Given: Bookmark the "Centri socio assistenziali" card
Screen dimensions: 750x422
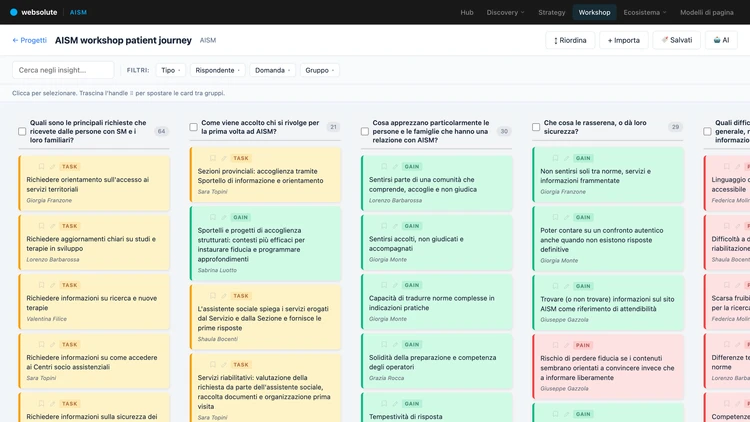Looking at the screenshot, I should coord(41,344).
